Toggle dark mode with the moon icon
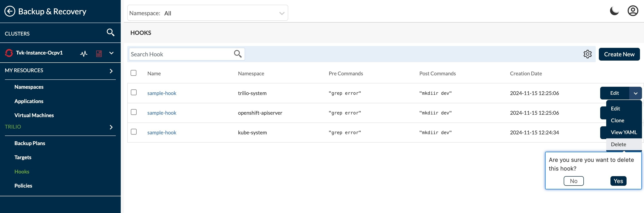The image size is (644, 213). click(x=614, y=11)
